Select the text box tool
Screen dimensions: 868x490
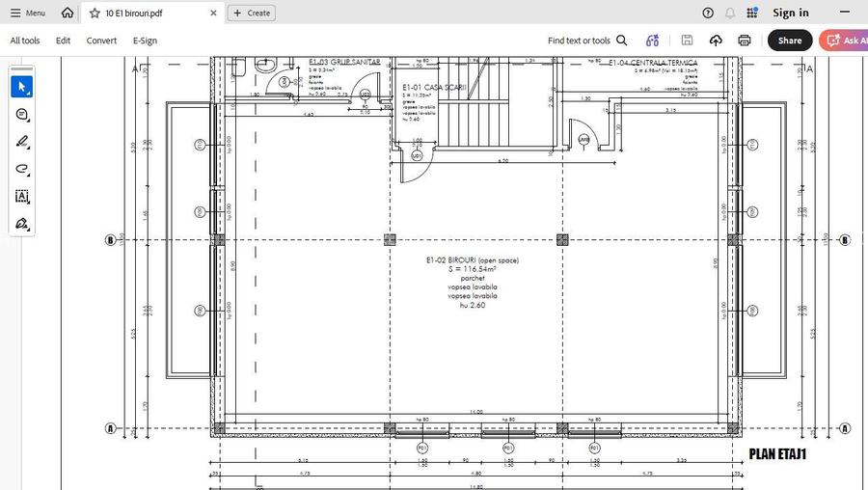[x=21, y=196]
